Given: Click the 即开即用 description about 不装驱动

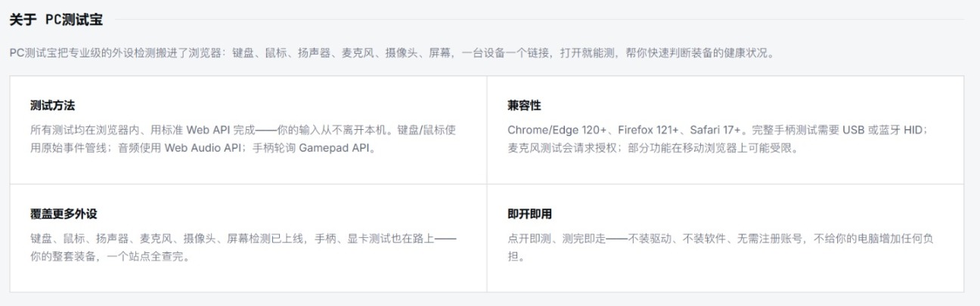Looking at the screenshot, I should [722, 247].
